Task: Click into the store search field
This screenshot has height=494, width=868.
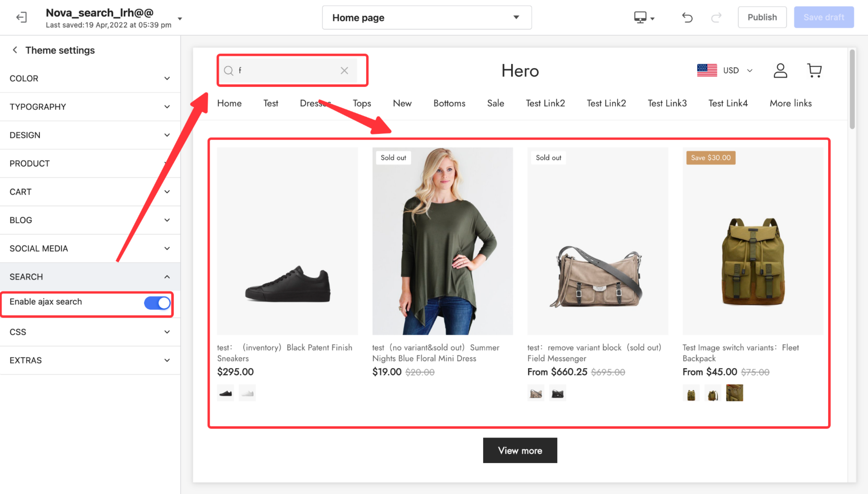Action: click(x=288, y=71)
